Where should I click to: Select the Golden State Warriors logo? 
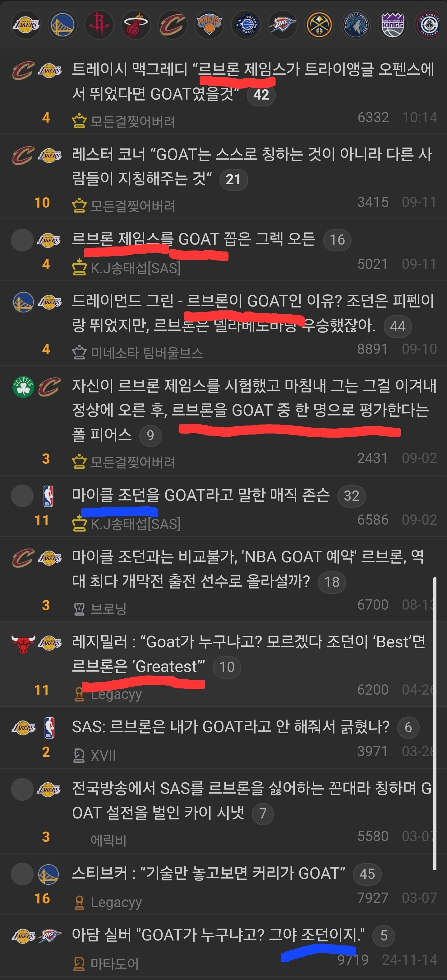(62, 25)
